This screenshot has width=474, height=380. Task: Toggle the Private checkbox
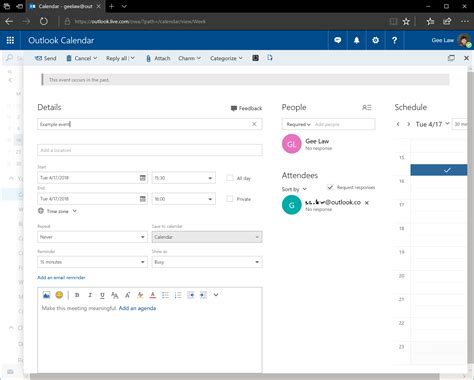point(230,199)
